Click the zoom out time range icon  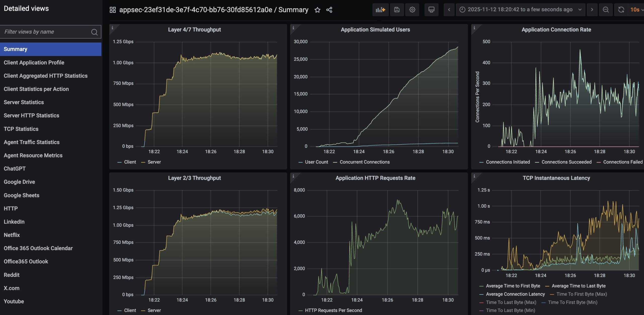tap(606, 10)
